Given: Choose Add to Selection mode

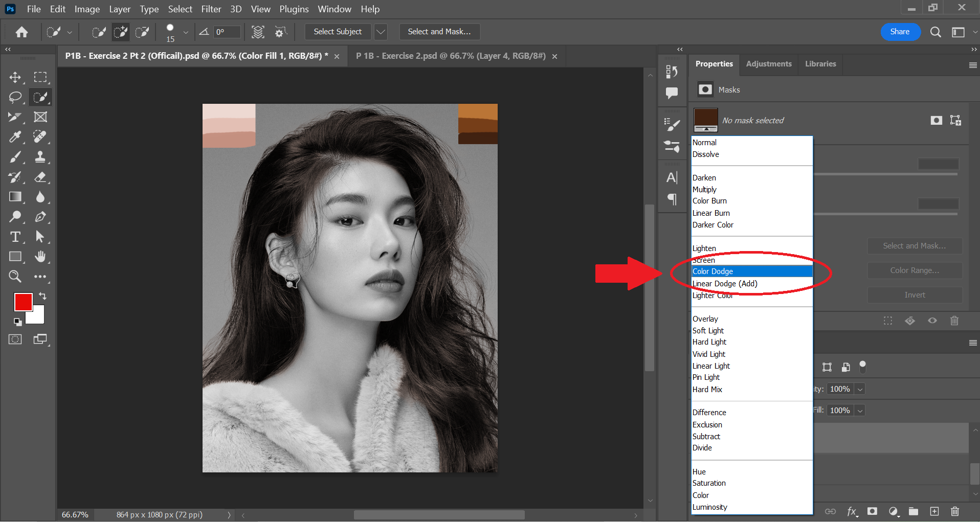Looking at the screenshot, I should pyautogui.click(x=121, y=32).
